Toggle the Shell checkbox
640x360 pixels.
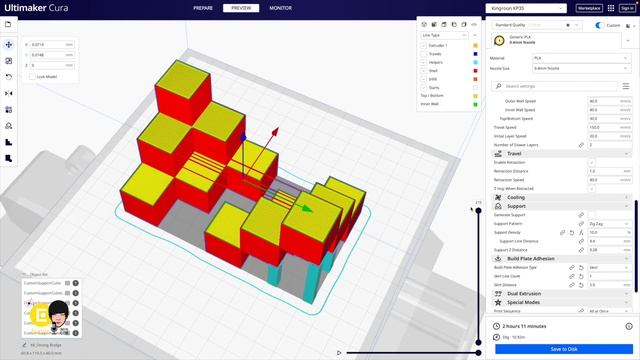424,71
